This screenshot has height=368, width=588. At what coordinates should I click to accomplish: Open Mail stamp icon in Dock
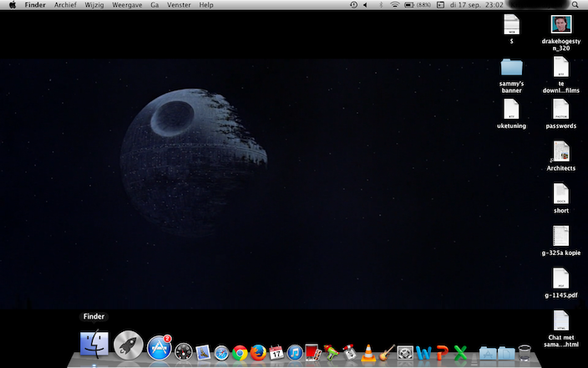(x=203, y=353)
